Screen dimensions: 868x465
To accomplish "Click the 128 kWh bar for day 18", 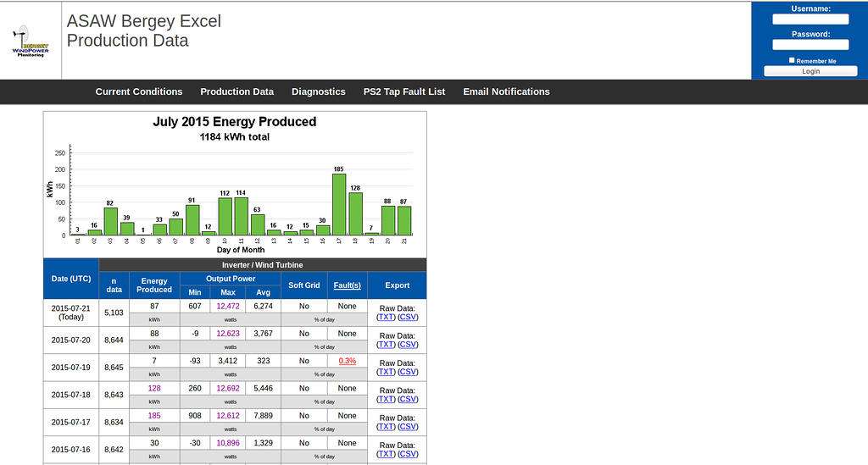I will (355, 214).
